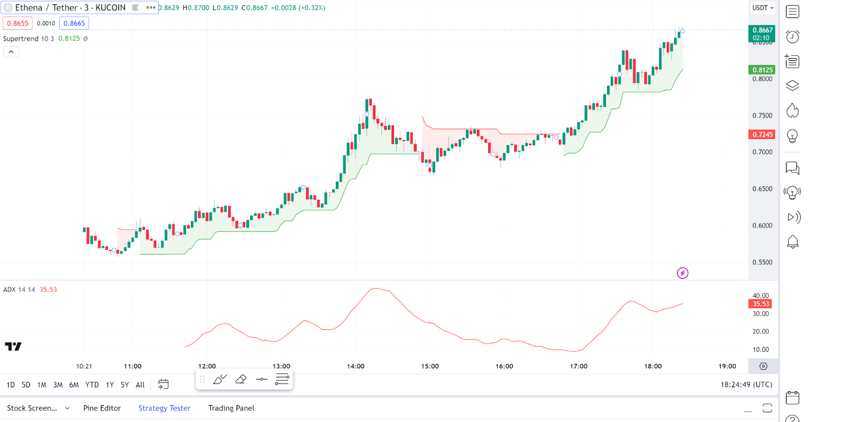The height and width of the screenshot is (422, 868).
Task: Set range to 5Y
Action: (x=125, y=385)
